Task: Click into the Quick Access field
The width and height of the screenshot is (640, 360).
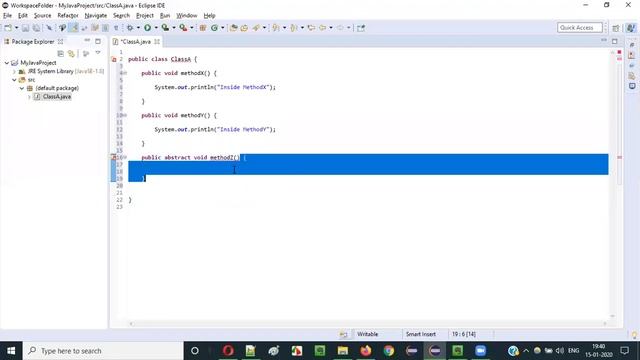Action: [580, 27]
